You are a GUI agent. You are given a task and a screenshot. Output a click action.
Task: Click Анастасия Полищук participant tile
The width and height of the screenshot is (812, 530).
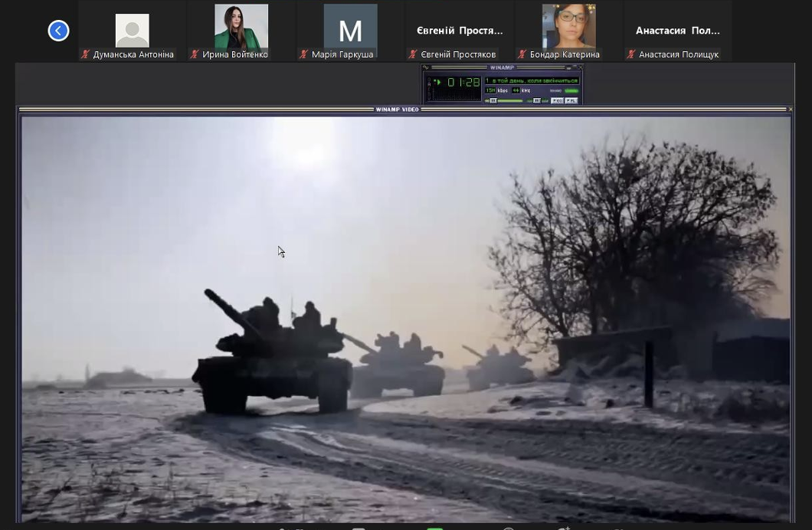coord(677,31)
